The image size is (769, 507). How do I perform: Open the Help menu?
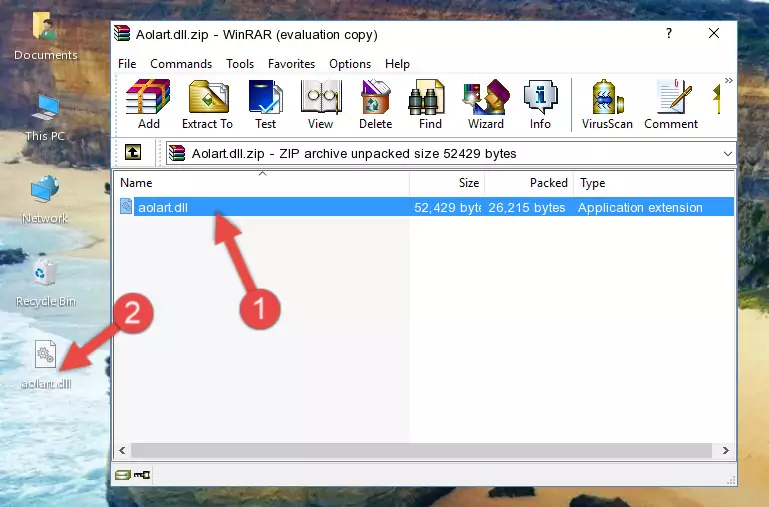pos(397,64)
